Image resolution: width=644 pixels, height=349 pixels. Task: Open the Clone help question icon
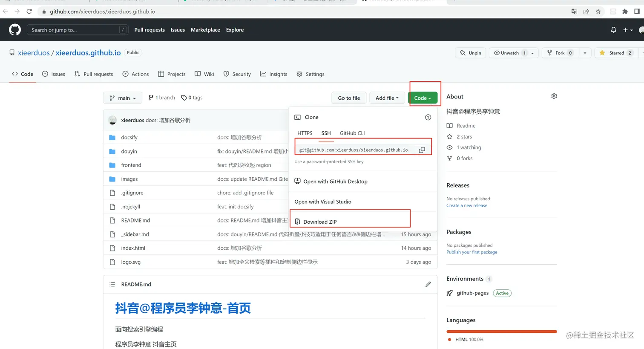(428, 117)
